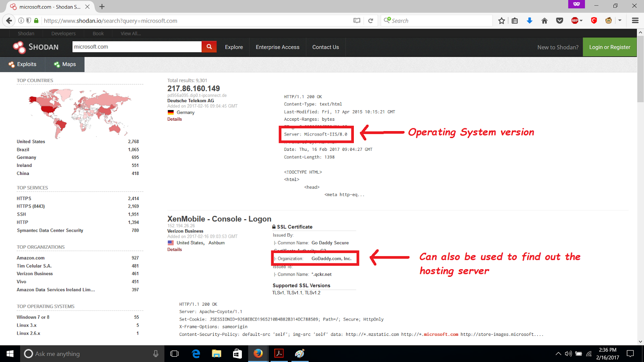Bookmark this page with the star icon
644x362 pixels.
502,21
